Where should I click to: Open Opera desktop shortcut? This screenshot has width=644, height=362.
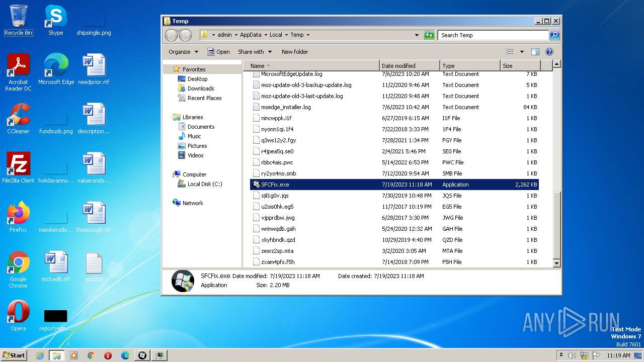(18, 315)
